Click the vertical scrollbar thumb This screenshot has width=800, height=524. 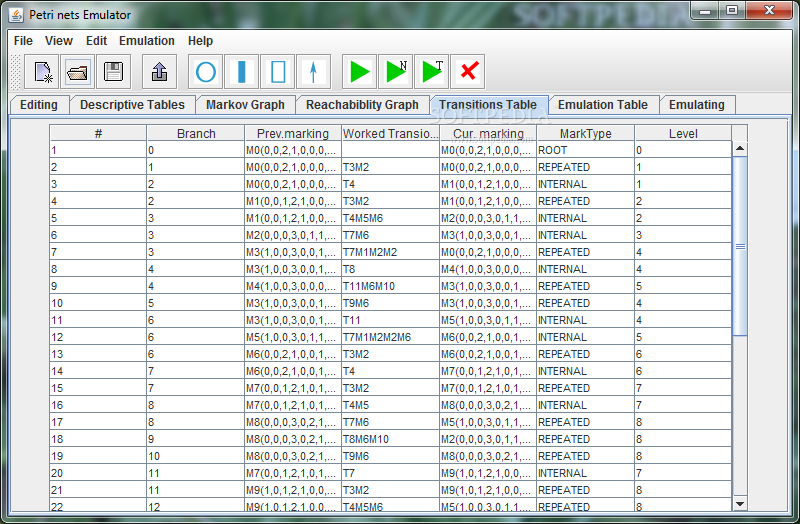click(740, 246)
